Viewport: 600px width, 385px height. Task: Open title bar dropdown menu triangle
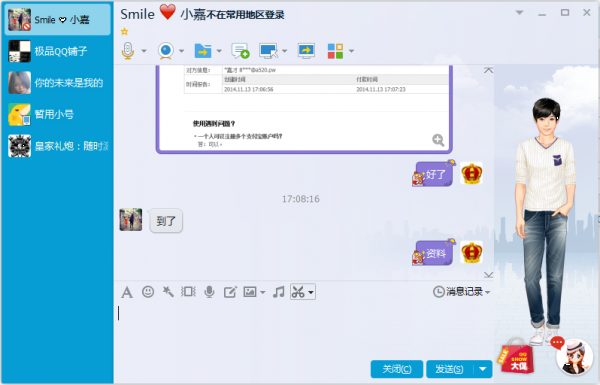(519, 13)
